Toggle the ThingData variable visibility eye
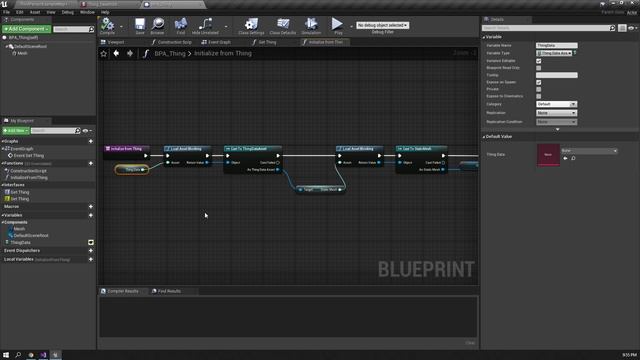Screen dimensions: 640x360 point(91,242)
